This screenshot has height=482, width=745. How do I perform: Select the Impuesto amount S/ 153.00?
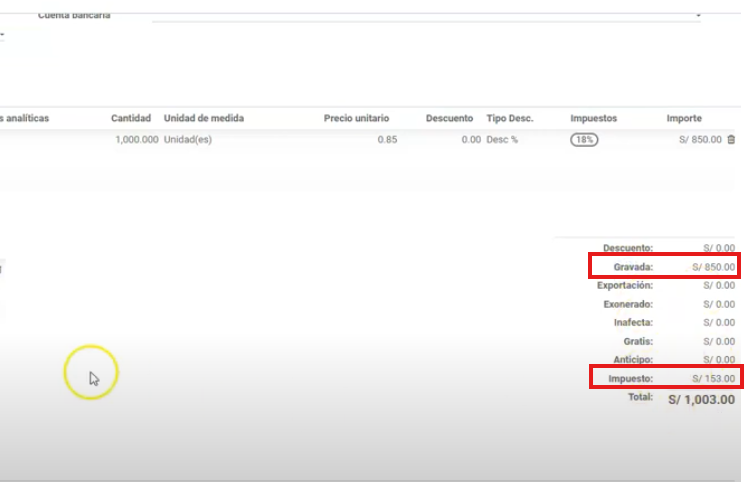tap(713, 378)
